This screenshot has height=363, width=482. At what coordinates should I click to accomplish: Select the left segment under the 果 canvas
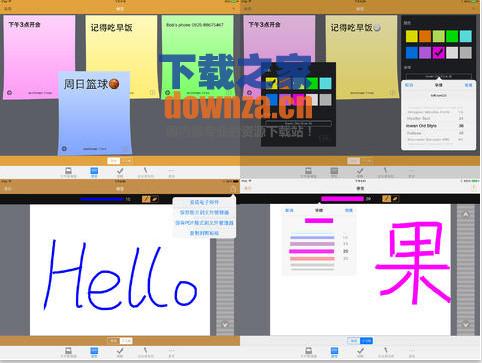click(354, 341)
